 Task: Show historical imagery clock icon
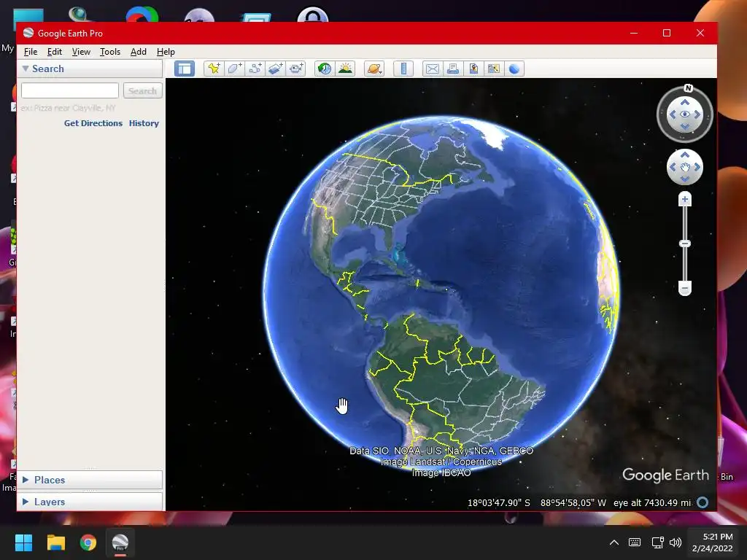coord(325,69)
